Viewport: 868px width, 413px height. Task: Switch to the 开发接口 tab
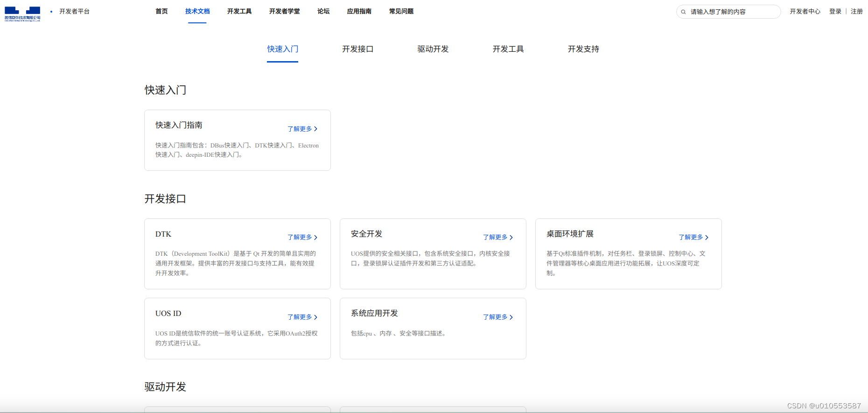tap(358, 49)
